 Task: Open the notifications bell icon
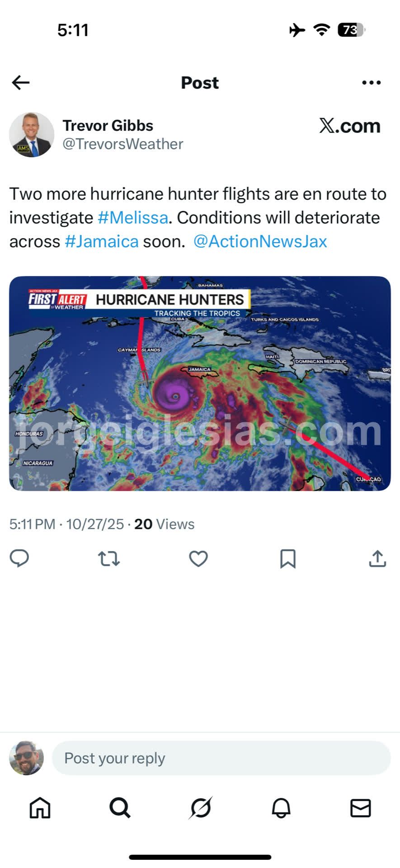pos(281,808)
